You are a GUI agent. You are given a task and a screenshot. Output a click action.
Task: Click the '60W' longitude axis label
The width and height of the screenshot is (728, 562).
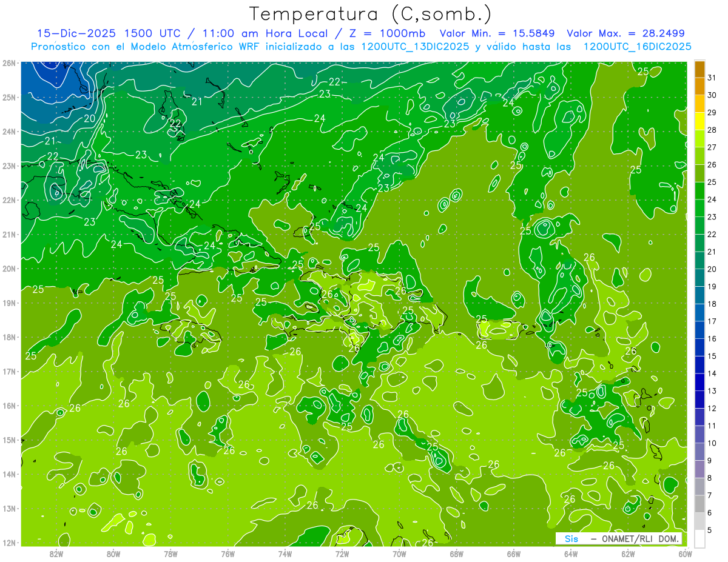(685, 554)
